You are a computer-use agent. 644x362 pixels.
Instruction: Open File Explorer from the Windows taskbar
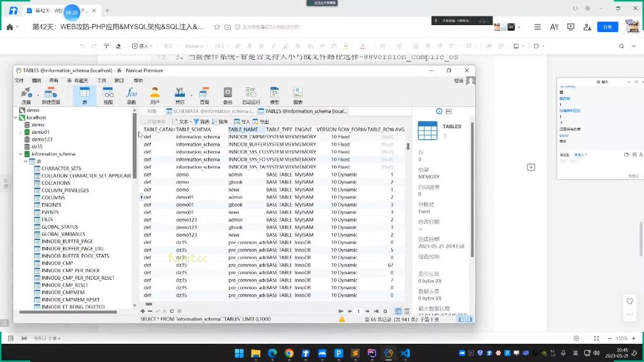(x=255, y=353)
